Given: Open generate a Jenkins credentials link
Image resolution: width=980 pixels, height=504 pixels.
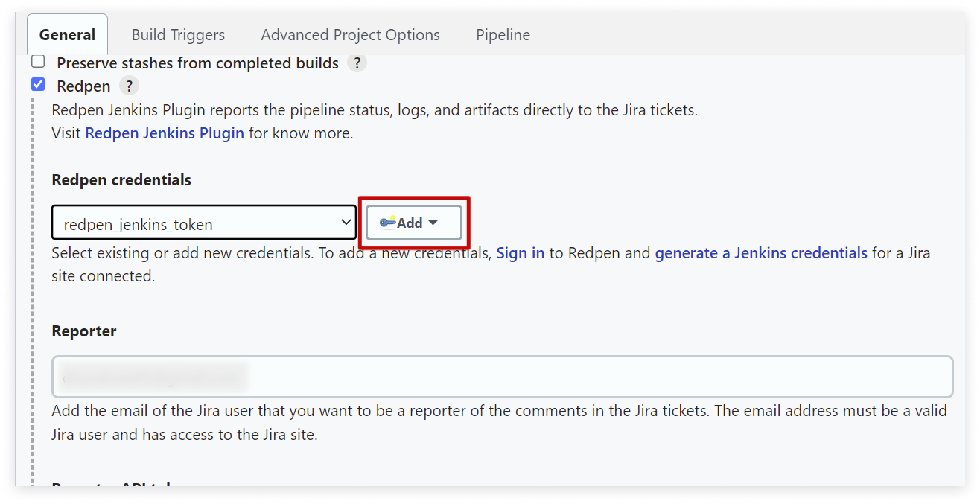Looking at the screenshot, I should click(761, 253).
